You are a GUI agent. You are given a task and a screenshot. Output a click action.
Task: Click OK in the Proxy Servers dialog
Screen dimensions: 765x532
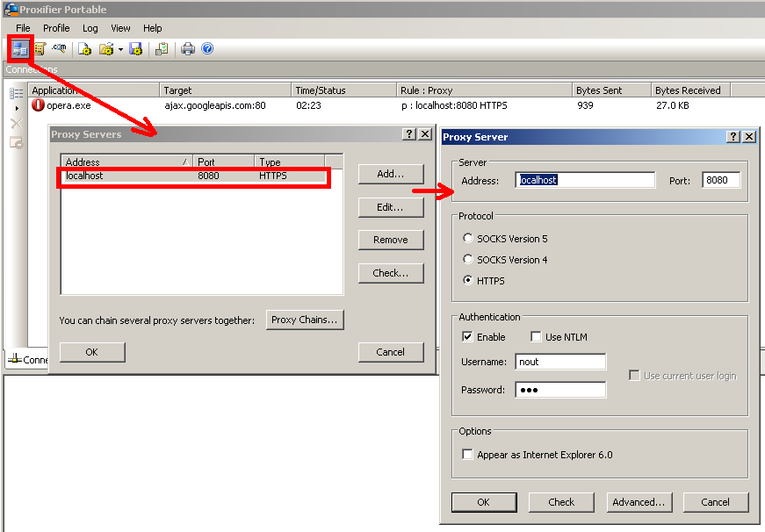click(92, 352)
